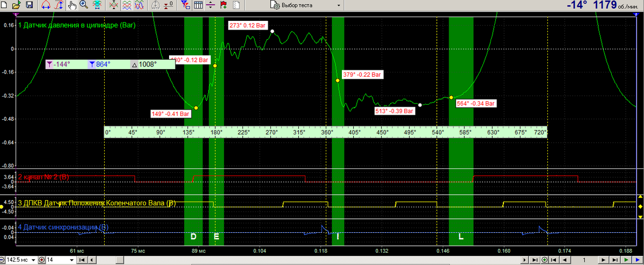This screenshot has width=644, height=265.
Task: Open a file with the folder icon
Action: 16,5
